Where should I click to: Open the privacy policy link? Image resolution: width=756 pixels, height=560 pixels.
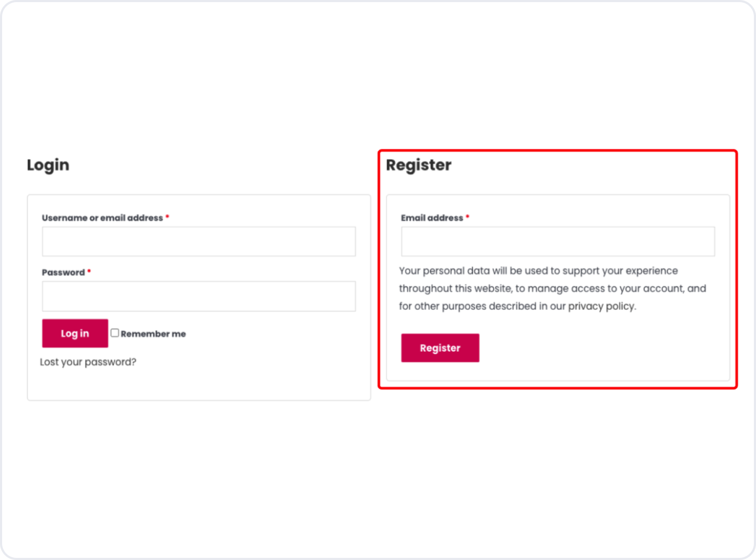pos(601,306)
